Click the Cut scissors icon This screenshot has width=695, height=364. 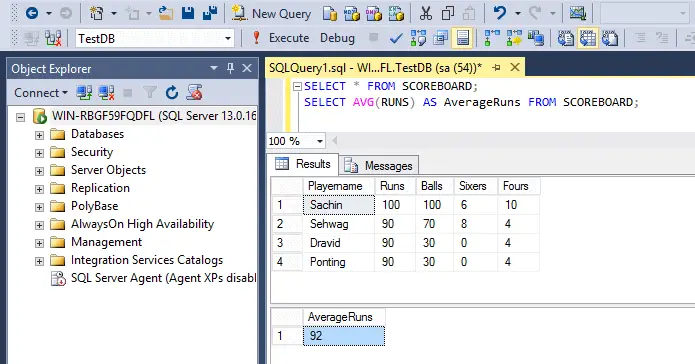(426, 14)
